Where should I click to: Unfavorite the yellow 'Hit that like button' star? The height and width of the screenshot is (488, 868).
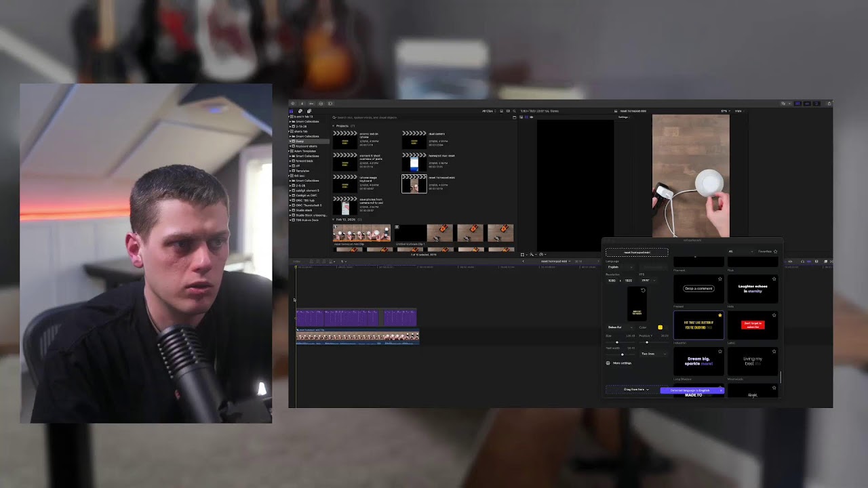(720, 315)
